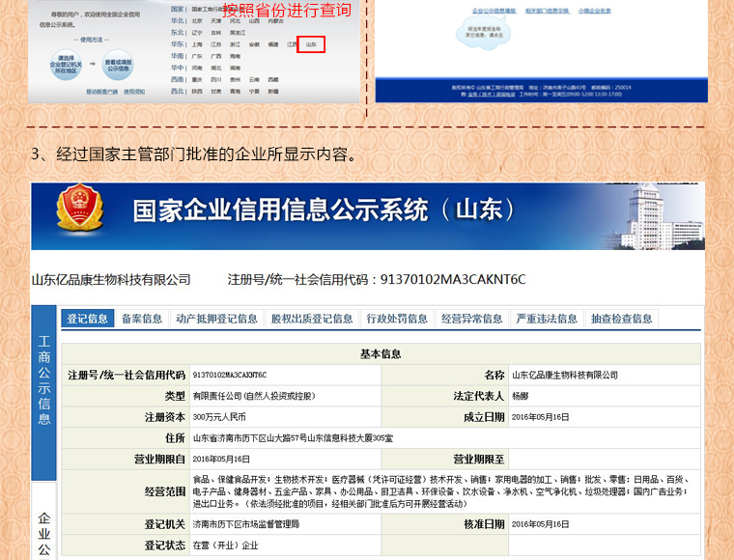734x560 pixels.
Task: Click 山东亿品康生物科技有限公司 in the 名称 cell
Action: click(x=565, y=375)
